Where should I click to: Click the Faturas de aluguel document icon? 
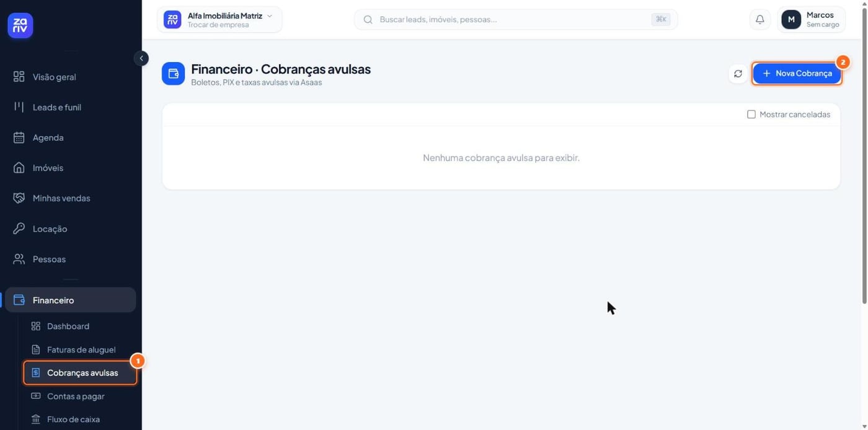tap(36, 349)
